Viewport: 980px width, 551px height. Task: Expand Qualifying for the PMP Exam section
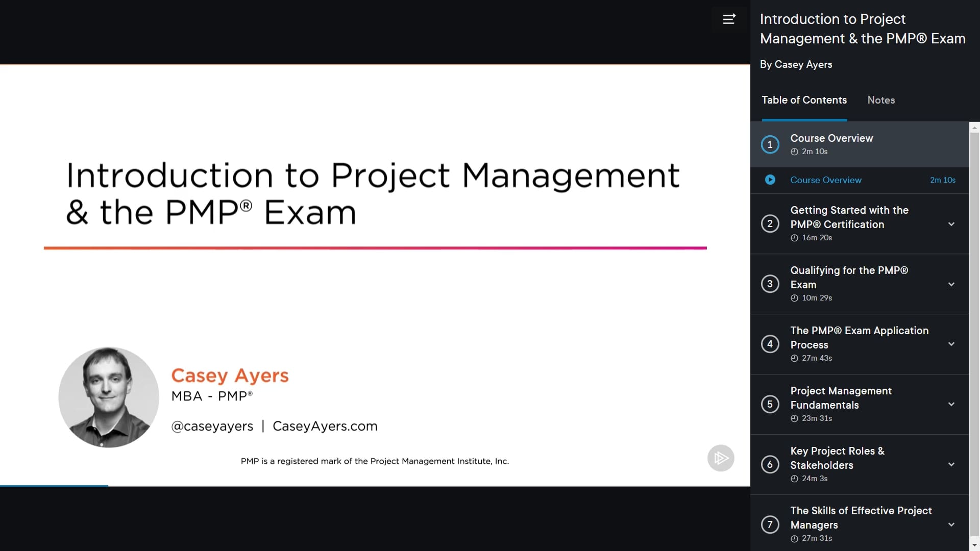pos(951,284)
